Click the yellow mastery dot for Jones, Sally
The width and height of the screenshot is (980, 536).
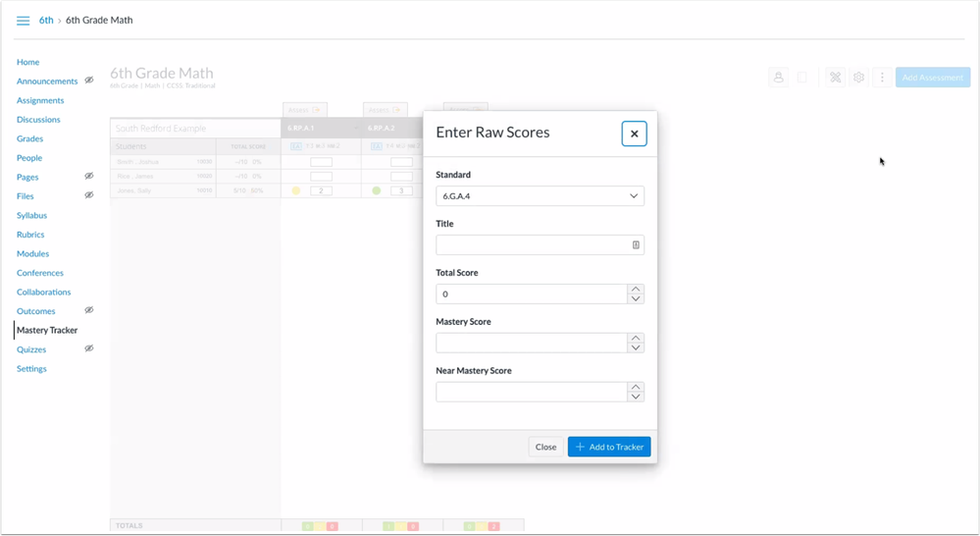pyautogui.click(x=296, y=190)
